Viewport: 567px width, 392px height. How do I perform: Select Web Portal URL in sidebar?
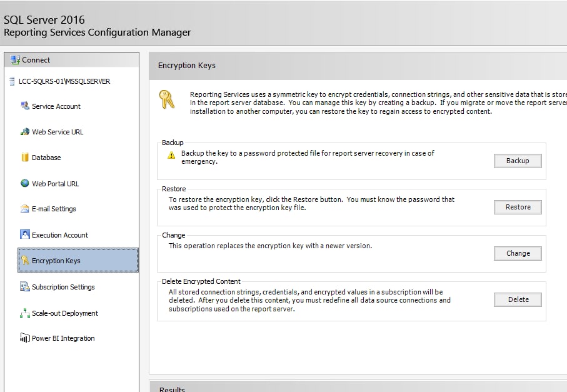pyautogui.click(x=56, y=184)
